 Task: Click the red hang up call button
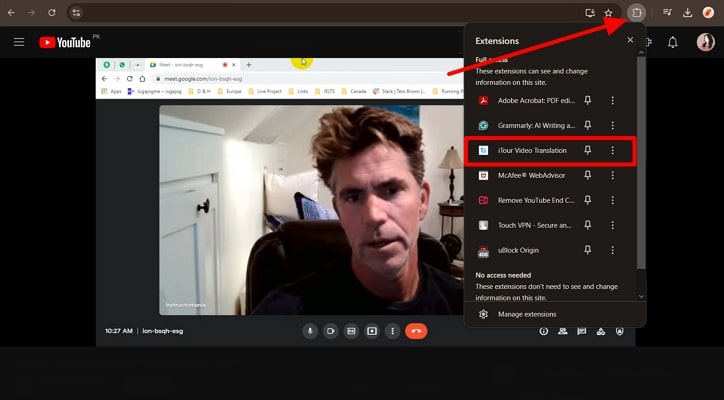pyautogui.click(x=416, y=331)
